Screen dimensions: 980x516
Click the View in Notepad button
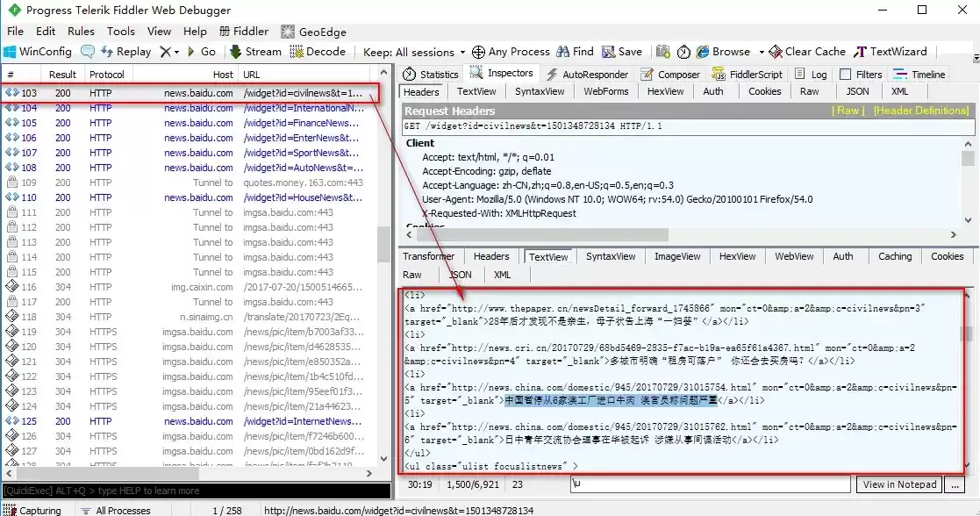899,484
